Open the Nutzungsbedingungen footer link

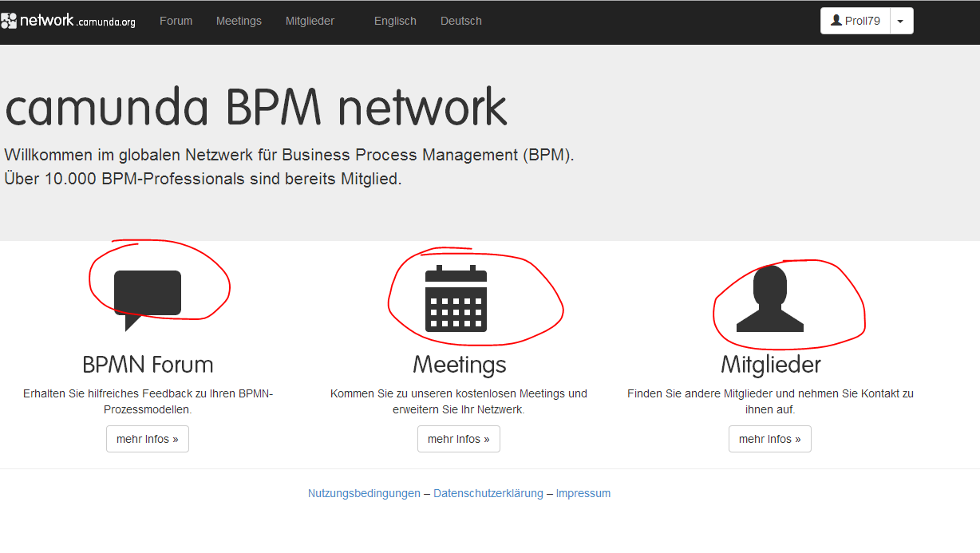364,494
